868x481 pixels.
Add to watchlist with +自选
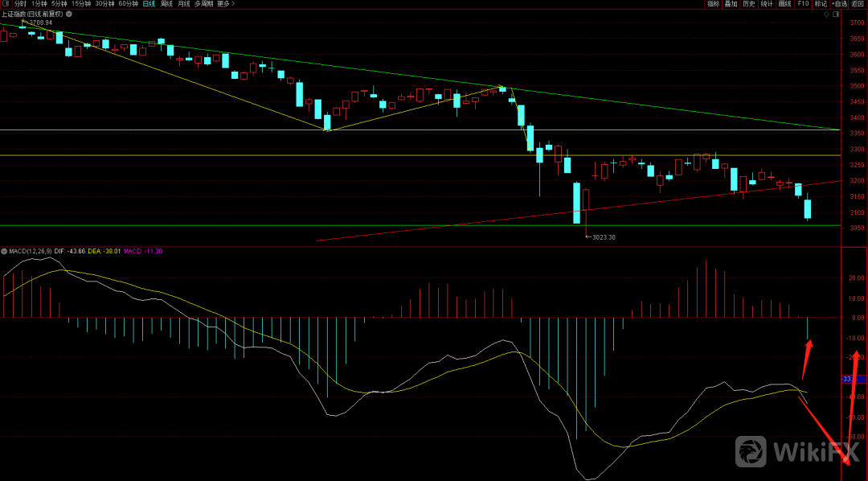[x=839, y=4]
